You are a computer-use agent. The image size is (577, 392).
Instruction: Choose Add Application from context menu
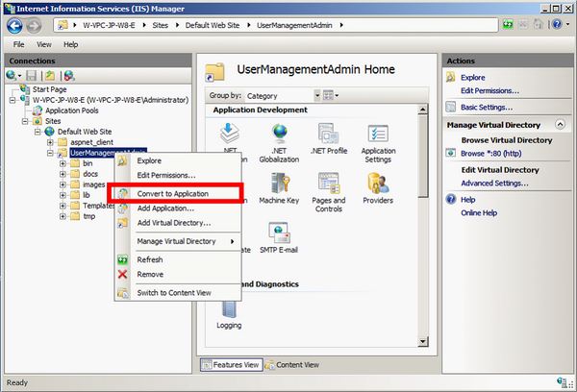click(x=178, y=208)
